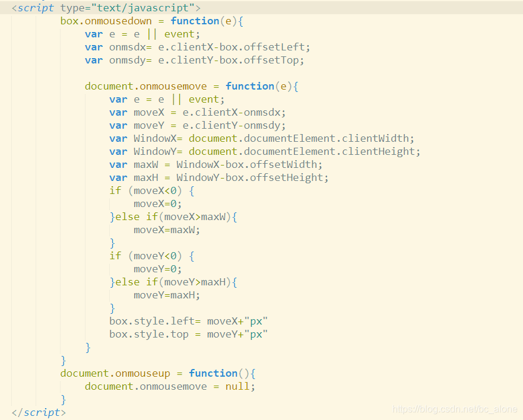Click the line '}else if(moveY>maxH){'
523x420 pixels.
(173, 282)
